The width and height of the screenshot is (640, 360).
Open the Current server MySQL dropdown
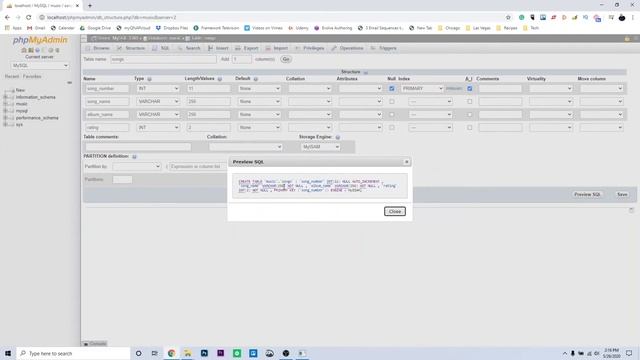coord(40,66)
